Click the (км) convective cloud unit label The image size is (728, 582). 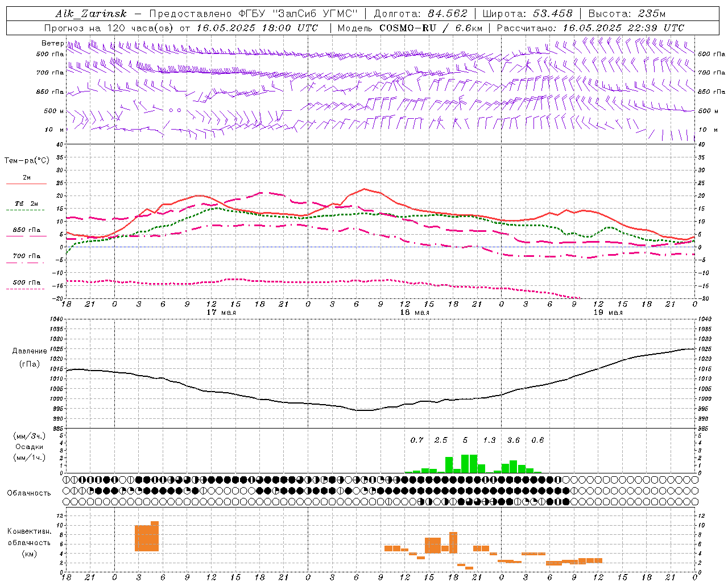(30, 553)
